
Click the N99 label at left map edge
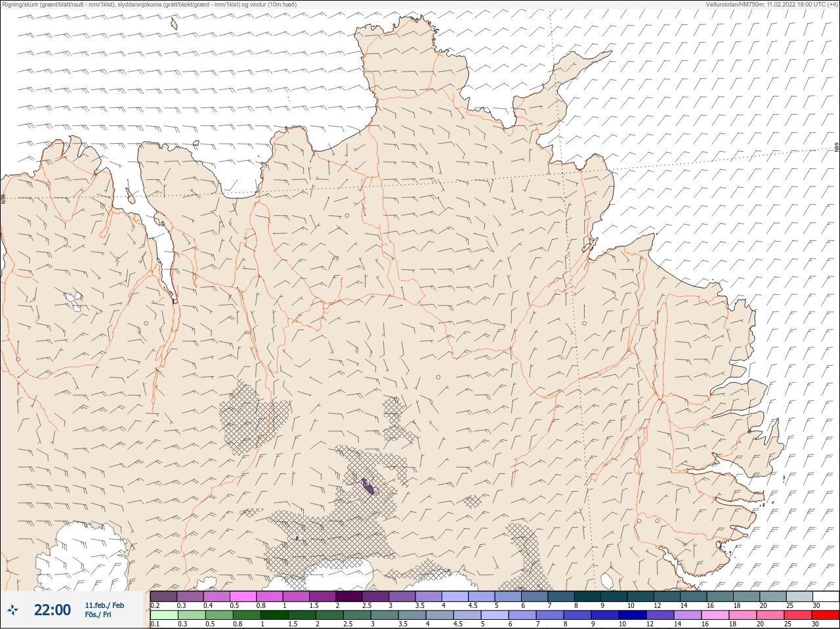click(x=3, y=198)
